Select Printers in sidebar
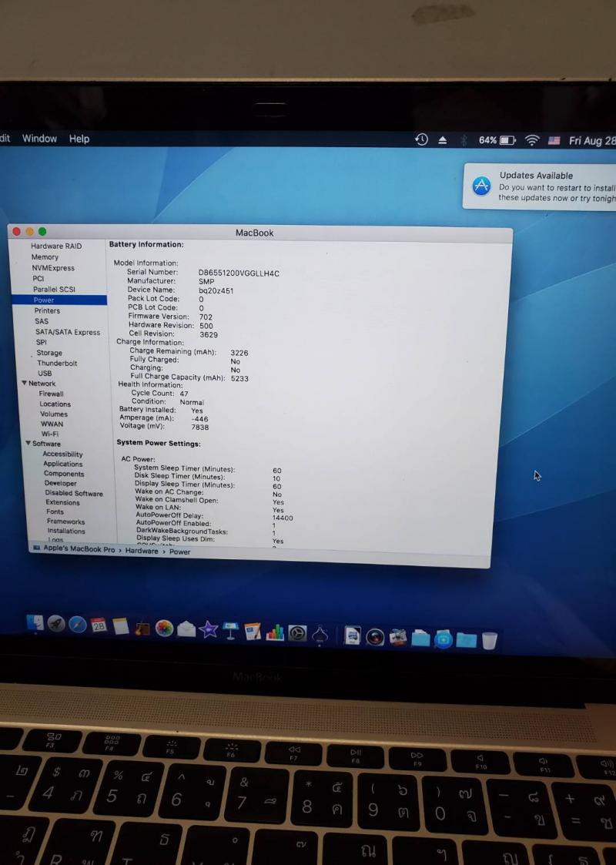 pyautogui.click(x=47, y=310)
